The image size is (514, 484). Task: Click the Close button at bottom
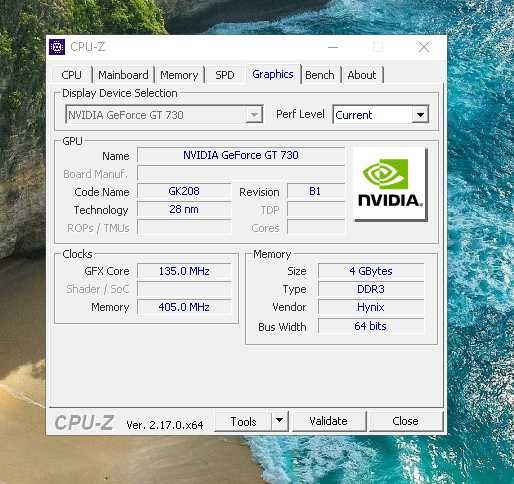[405, 421]
